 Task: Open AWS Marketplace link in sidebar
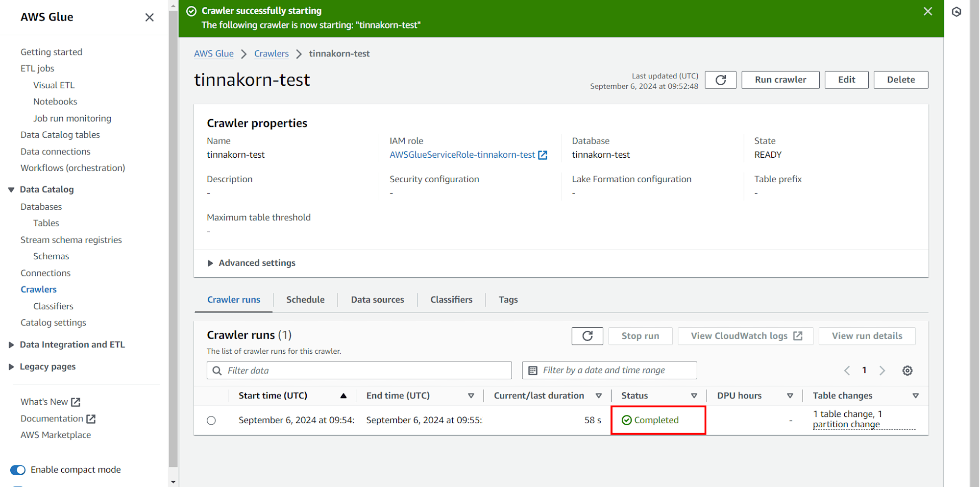tap(56, 435)
